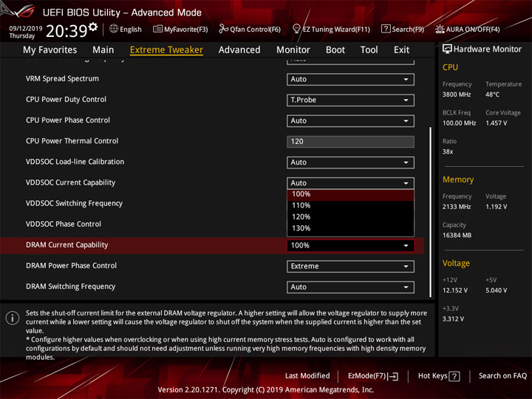Switch to My Favorites tab
The image size is (532, 399).
[50, 50]
